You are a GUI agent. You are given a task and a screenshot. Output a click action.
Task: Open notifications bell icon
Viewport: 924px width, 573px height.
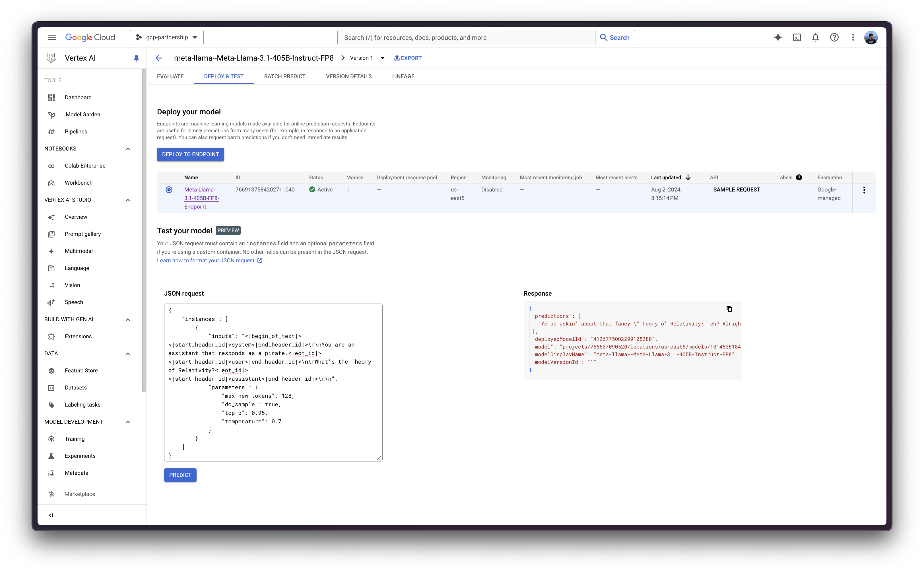tap(815, 38)
